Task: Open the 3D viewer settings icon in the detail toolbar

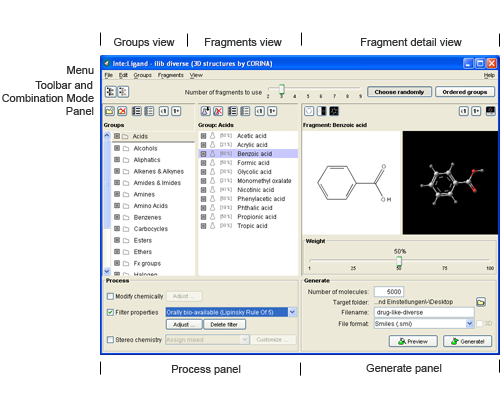Action: point(490,111)
